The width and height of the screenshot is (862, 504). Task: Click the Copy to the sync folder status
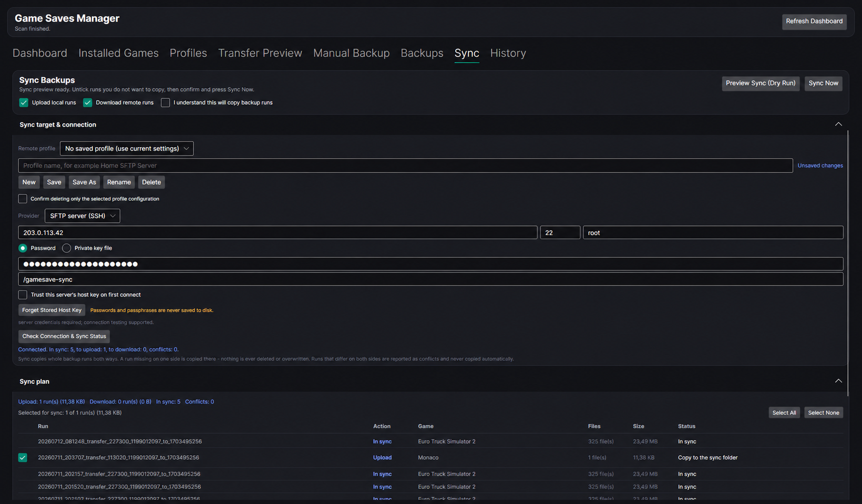(707, 458)
